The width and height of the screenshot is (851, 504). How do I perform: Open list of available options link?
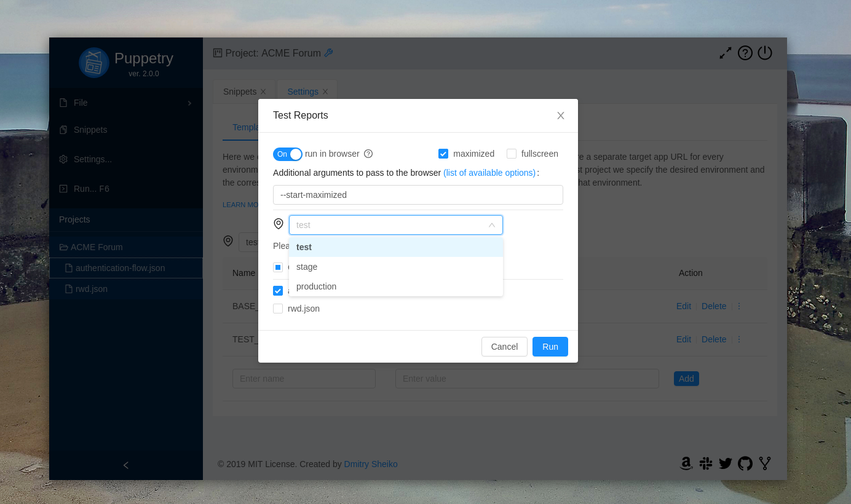click(x=489, y=173)
